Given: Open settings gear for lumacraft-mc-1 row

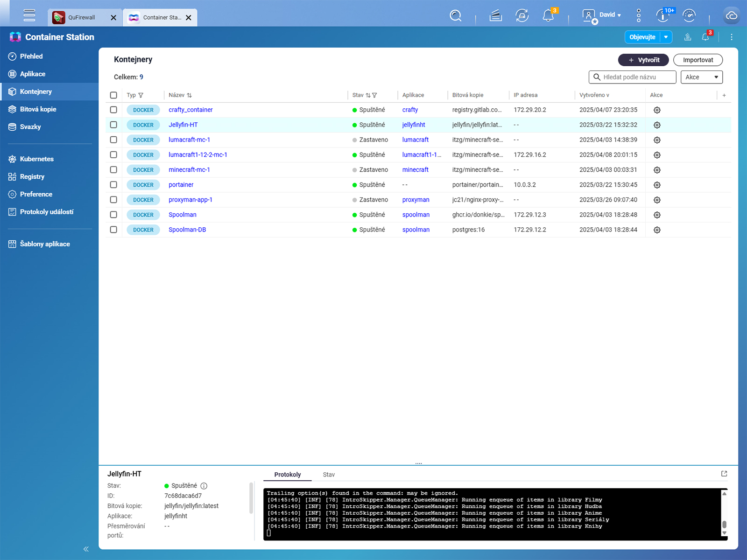Looking at the screenshot, I should click(657, 140).
